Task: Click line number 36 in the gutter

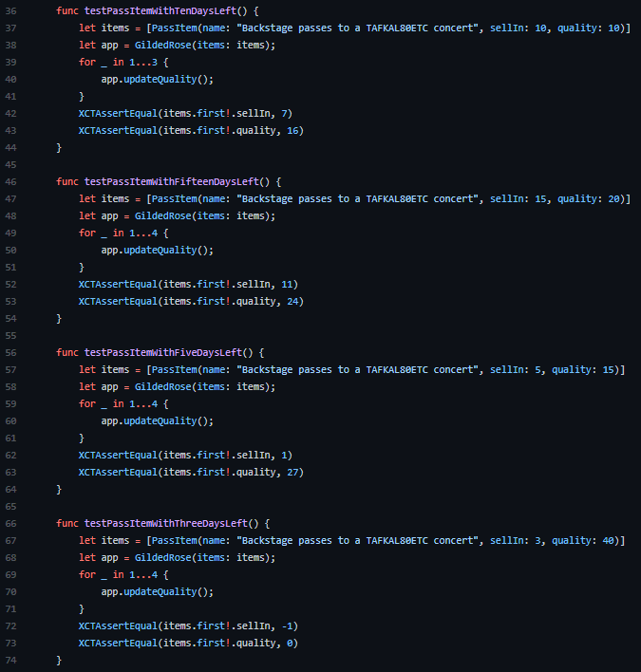Action: pos(9,10)
